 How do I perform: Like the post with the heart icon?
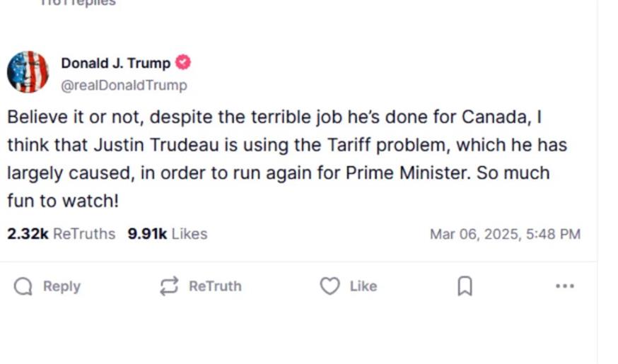click(330, 286)
